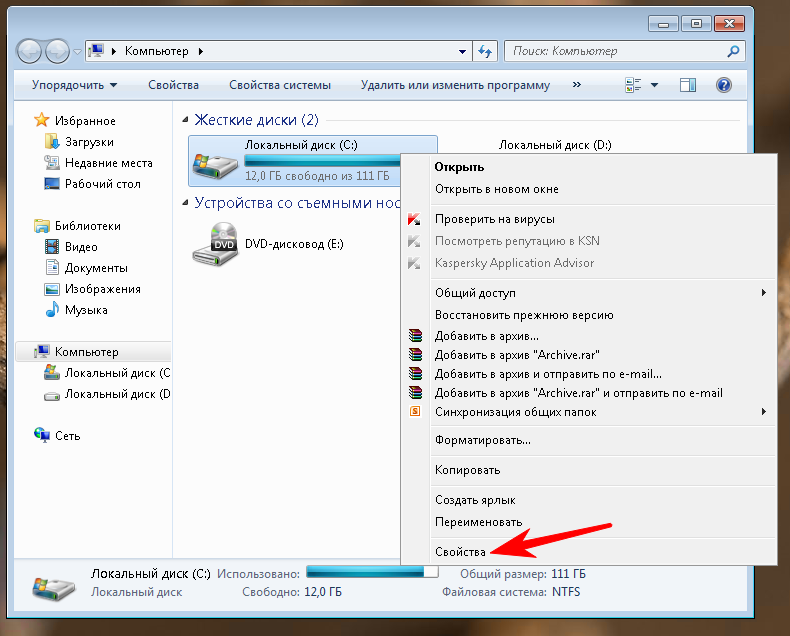Click the refresh button beside address bar
Screen dimensions: 790x636
click(x=485, y=51)
